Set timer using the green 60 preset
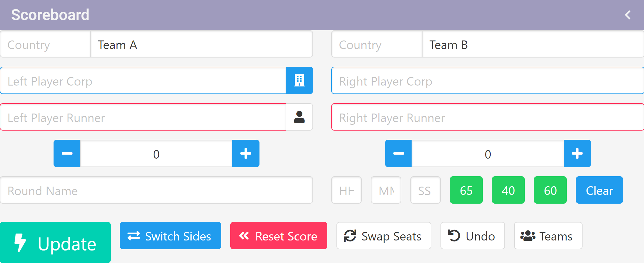Viewport: 644px width, 263px height. point(550,190)
